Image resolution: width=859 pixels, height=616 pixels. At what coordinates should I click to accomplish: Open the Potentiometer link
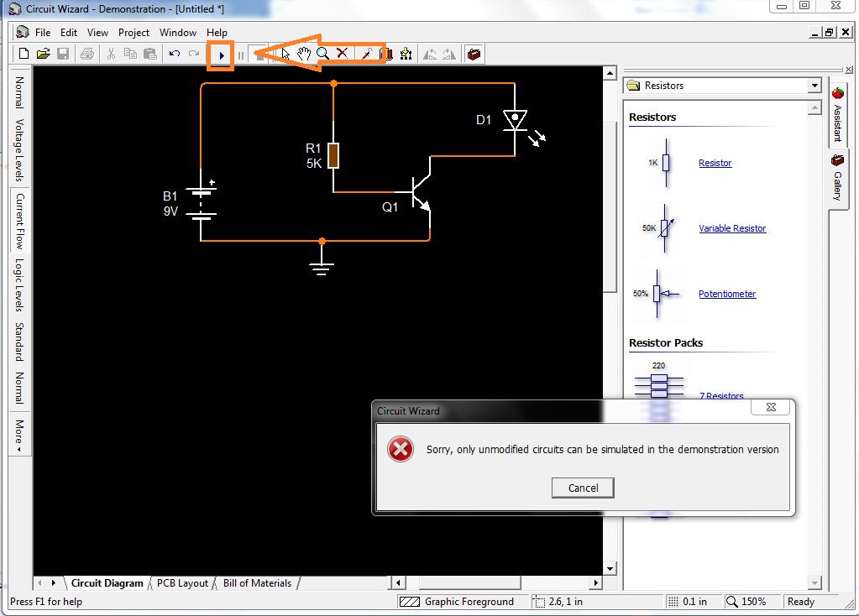(727, 294)
